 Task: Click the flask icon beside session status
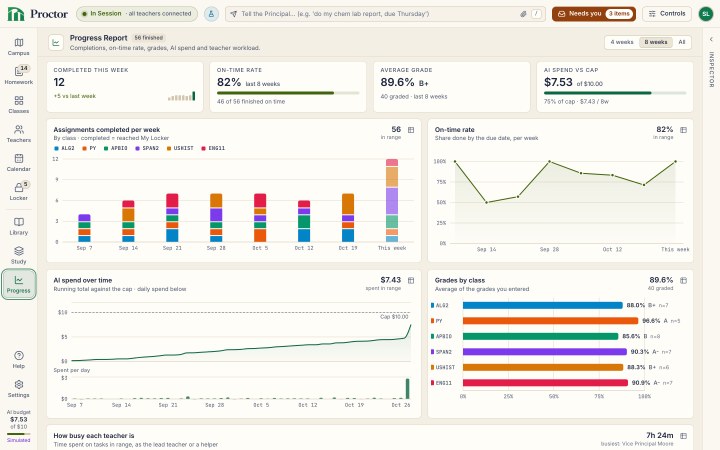coord(211,14)
